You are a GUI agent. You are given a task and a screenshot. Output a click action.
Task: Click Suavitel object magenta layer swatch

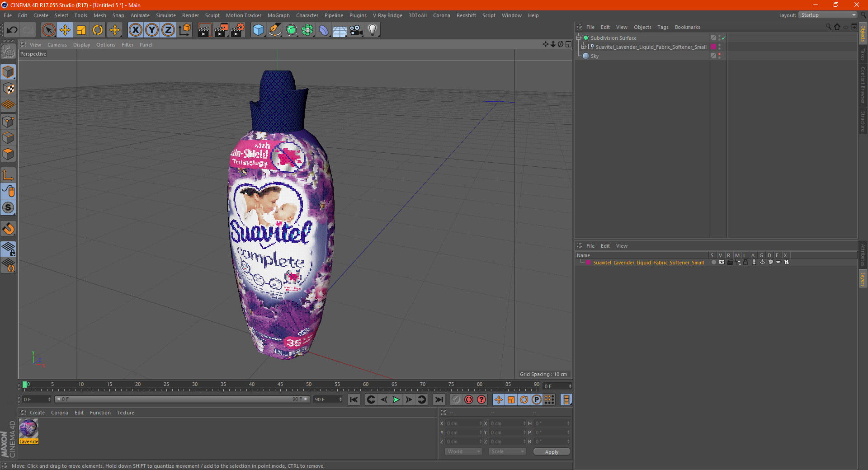[x=713, y=47]
